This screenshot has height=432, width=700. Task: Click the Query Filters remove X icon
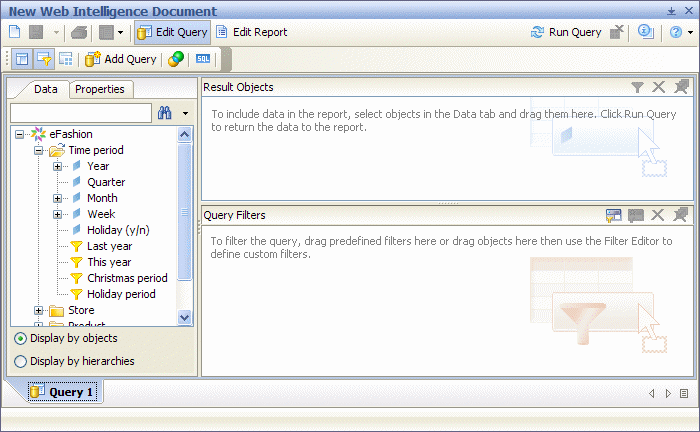pyautogui.click(x=658, y=215)
